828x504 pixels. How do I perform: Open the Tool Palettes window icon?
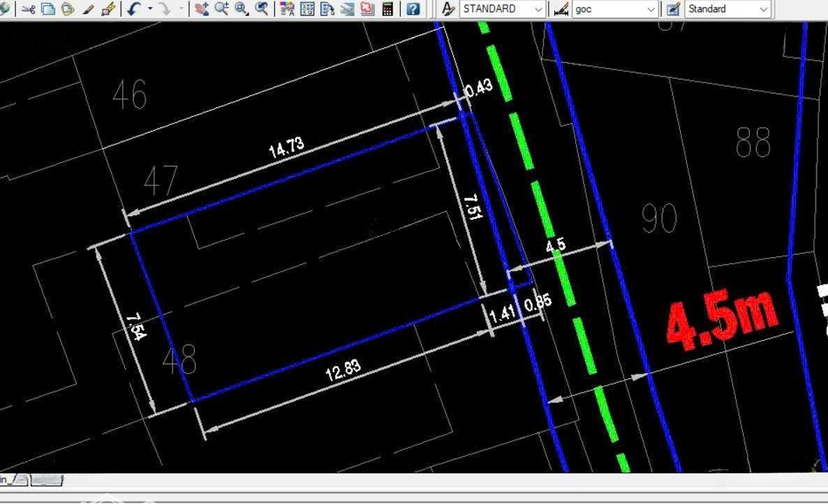(x=327, y=9)
